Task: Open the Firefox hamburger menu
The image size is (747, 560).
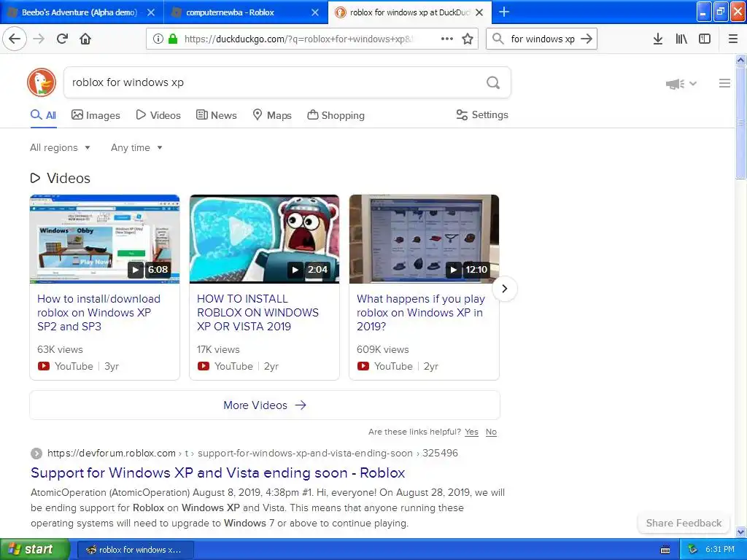Action: point(733,39)
